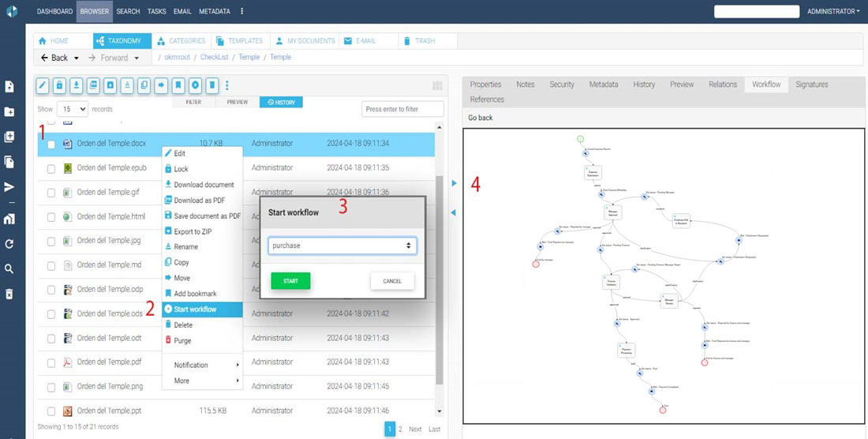Click the file list vertical scrollbar
This screenshot has height=439, width=868.
pyautogui.click(x=440, y=280)
